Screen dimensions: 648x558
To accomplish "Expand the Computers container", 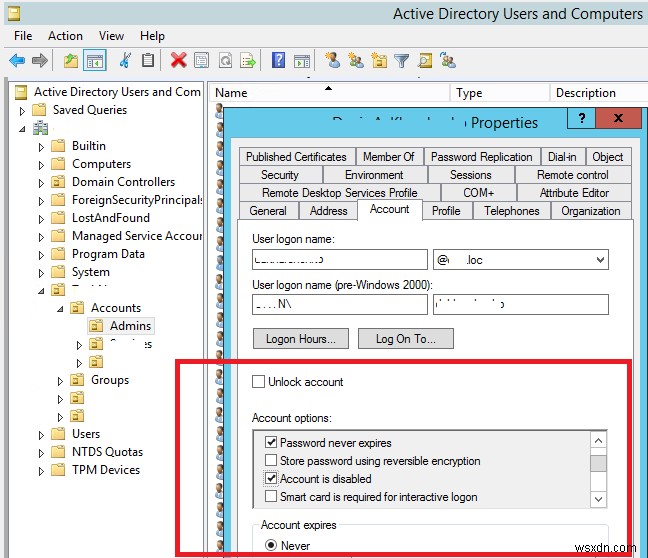I will 41,165.
